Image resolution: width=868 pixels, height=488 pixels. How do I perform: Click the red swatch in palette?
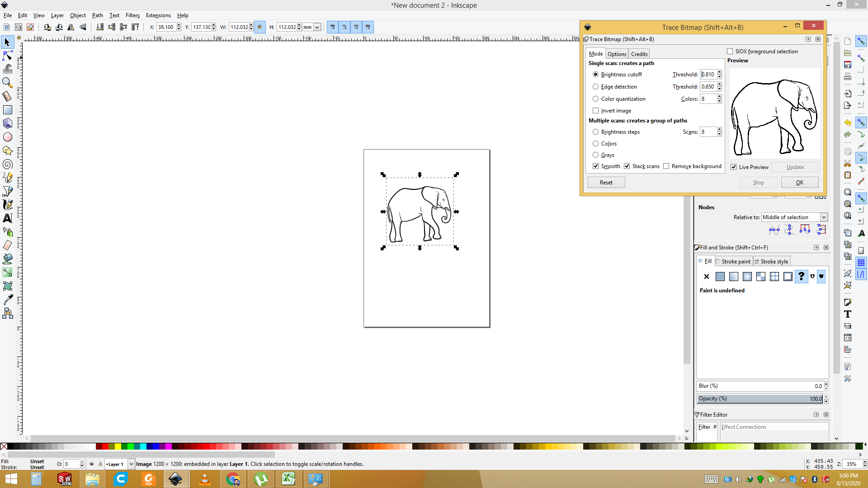(105, 446)
